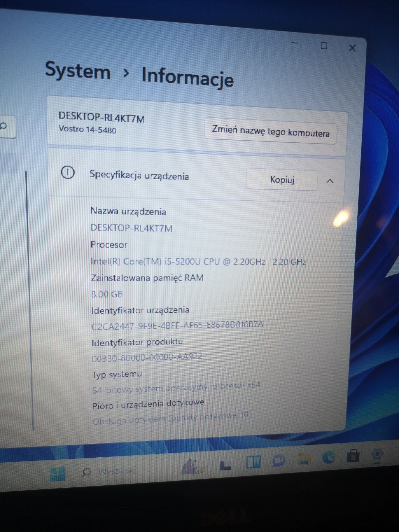
Task: Click the 'Vostro 14-5480' model text
Action: click(87, 129)
